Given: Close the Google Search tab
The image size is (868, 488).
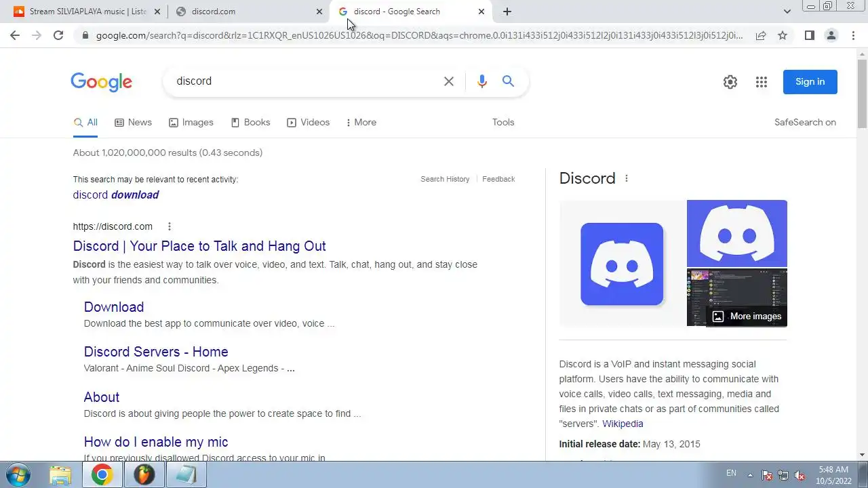Looking at the screenshot, I should coord(481,12).
